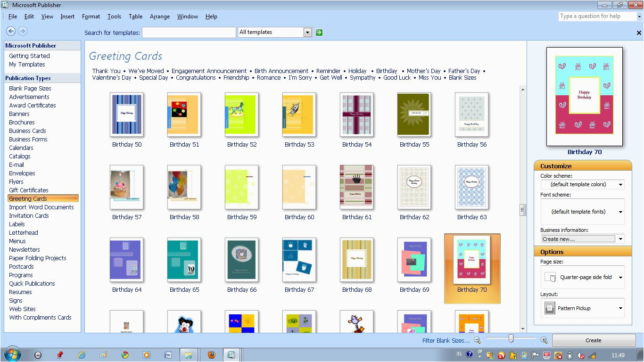Click the zoom out magnifier icon
The height and width of the screenshot is (362, 644).
click(477, 340)
